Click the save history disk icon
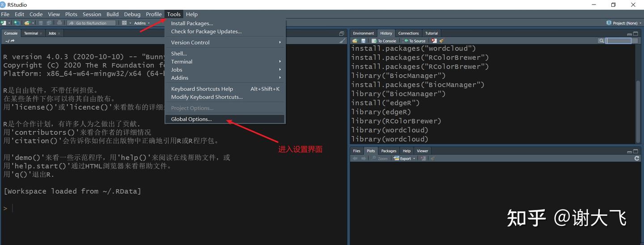This screenshot has width=644, height=245. point(363,41)
